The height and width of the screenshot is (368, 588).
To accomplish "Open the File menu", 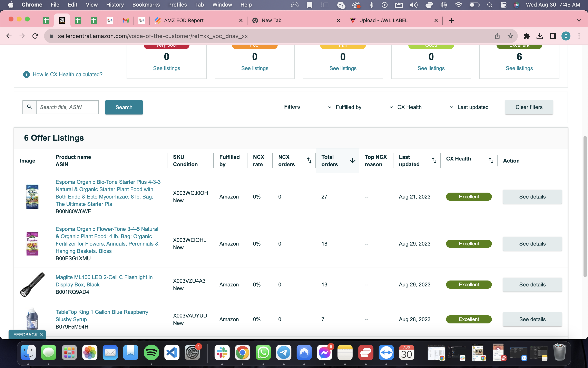I will click(x=55, y=5).
